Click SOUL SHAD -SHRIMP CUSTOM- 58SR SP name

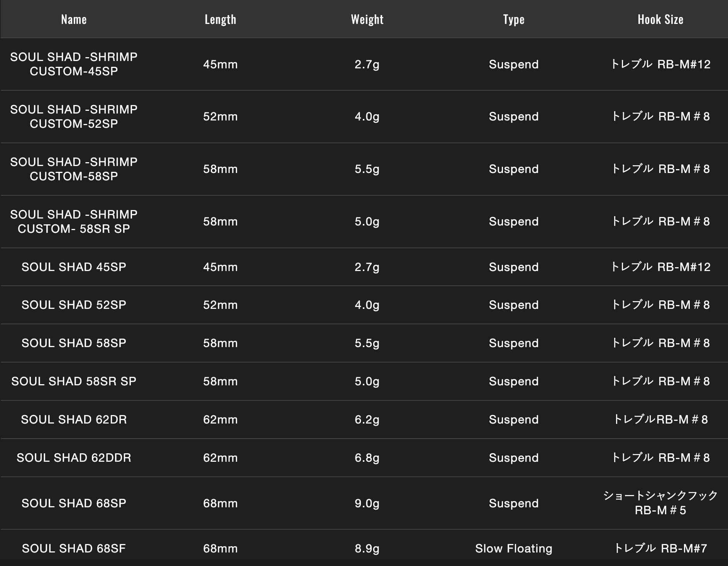[x=74, y=222]
